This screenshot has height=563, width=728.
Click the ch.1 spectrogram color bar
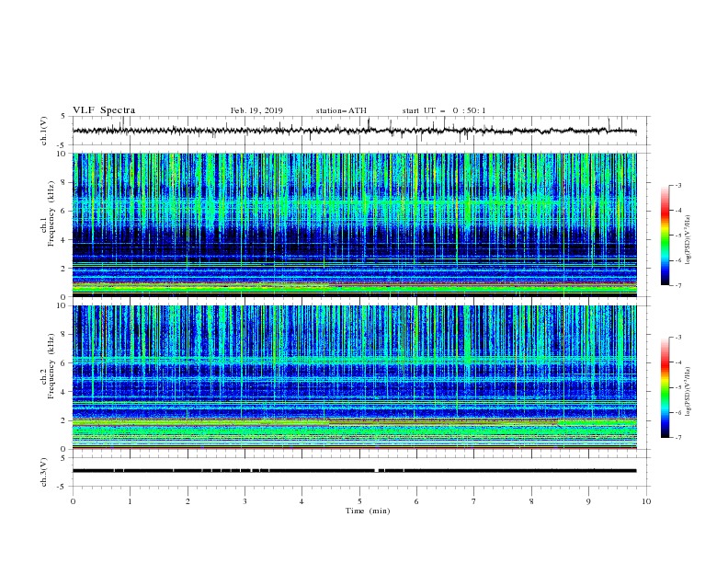[665, 236]
